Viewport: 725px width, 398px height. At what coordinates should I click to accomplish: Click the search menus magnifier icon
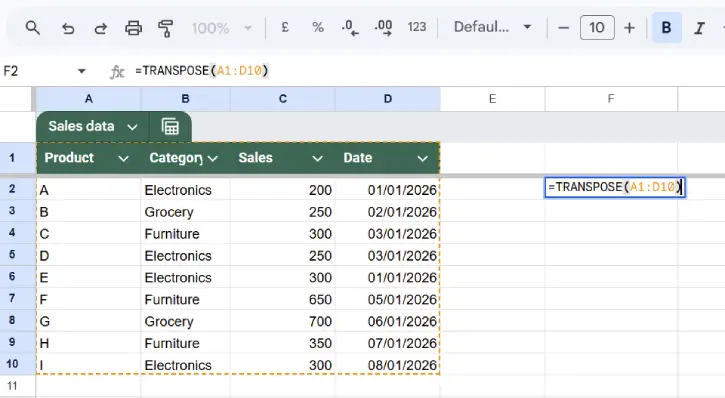[x=32, y=28]
